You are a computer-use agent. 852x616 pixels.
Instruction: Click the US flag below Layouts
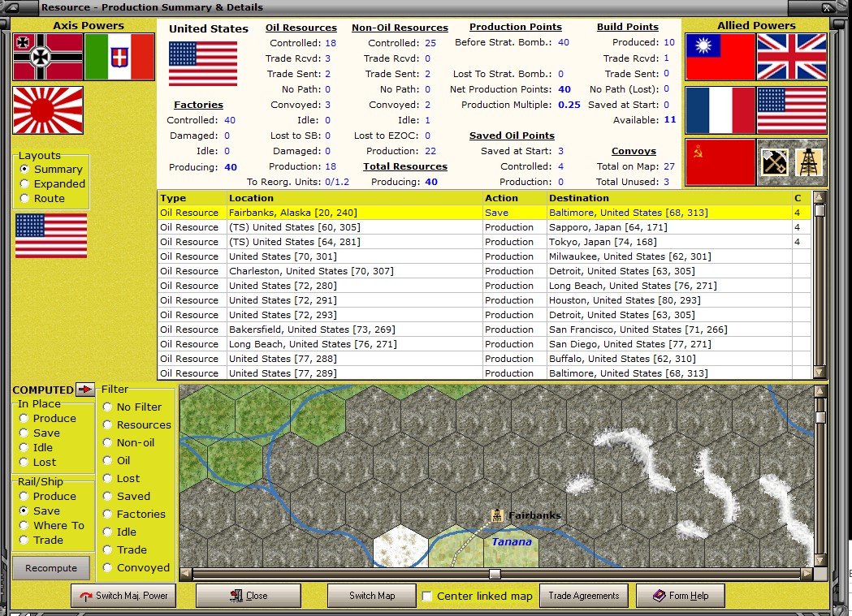coord(51,235)
